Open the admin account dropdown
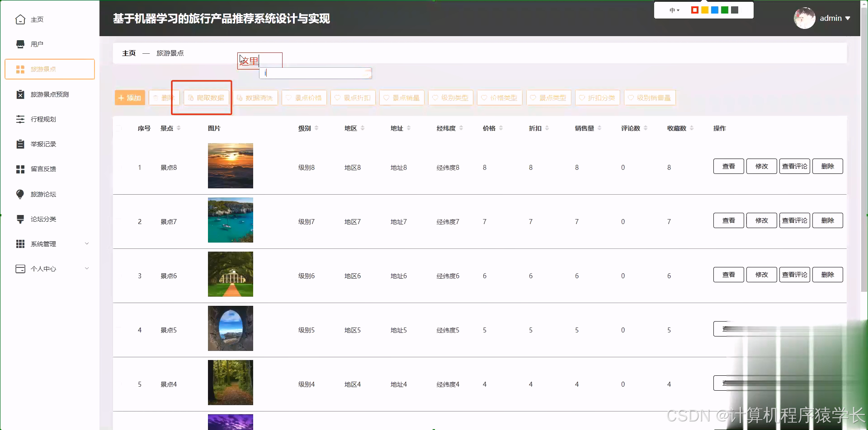The width and height of the screenshot is (868, 430). click(834, 18)
